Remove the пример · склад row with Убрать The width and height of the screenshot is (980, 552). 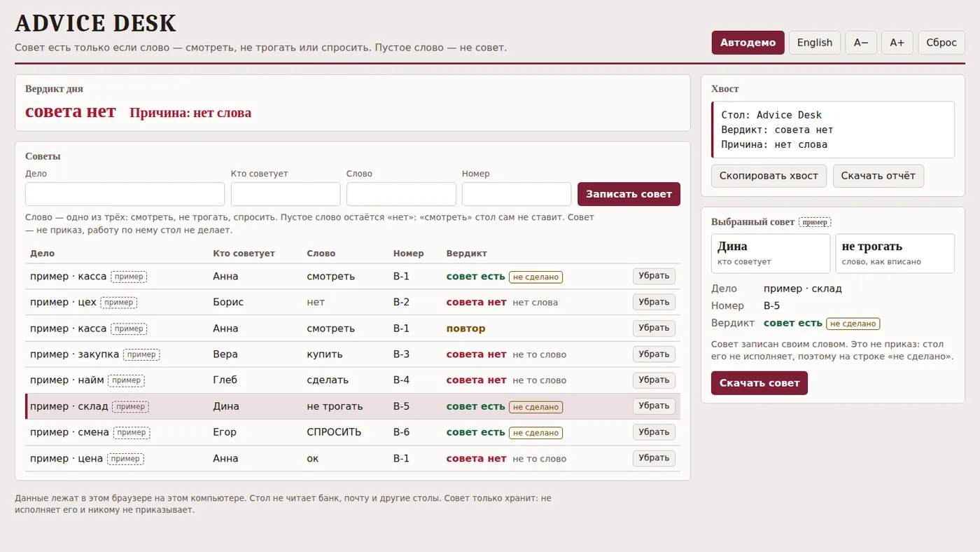[x=654, y=406]
